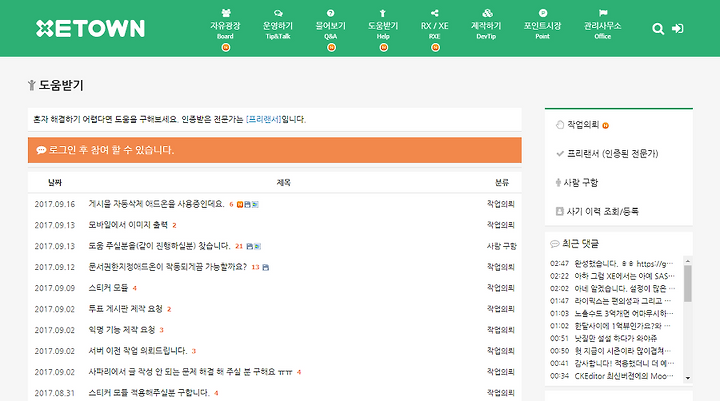Click the 사람 구함 category in 2017.09.13 row
720x401 pixels.
click(501, 246)
